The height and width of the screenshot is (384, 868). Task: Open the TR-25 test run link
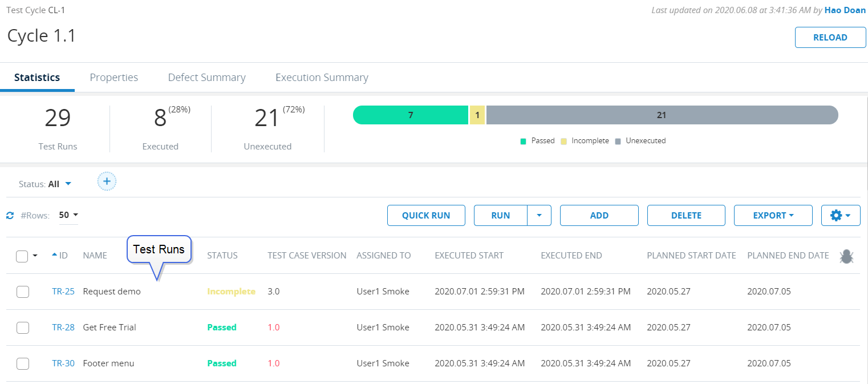point(63,292)
